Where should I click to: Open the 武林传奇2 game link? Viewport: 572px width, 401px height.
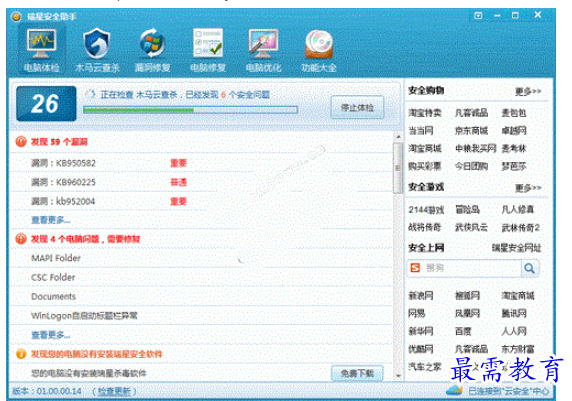point(521,227)
